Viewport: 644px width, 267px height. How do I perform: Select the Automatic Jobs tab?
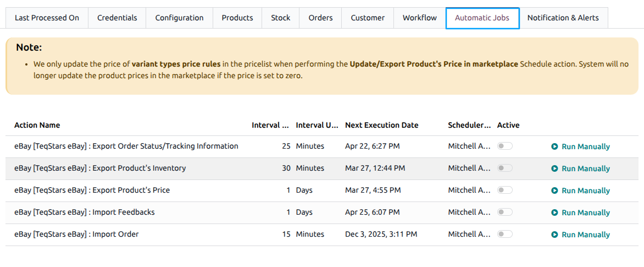[482, 18]
